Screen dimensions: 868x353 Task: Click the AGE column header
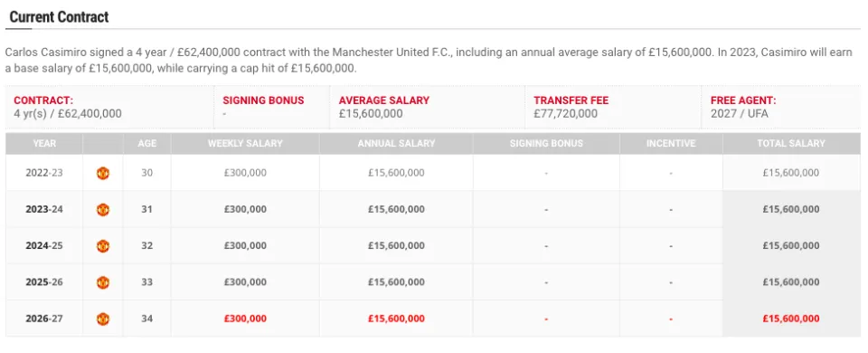pos(146,144)
